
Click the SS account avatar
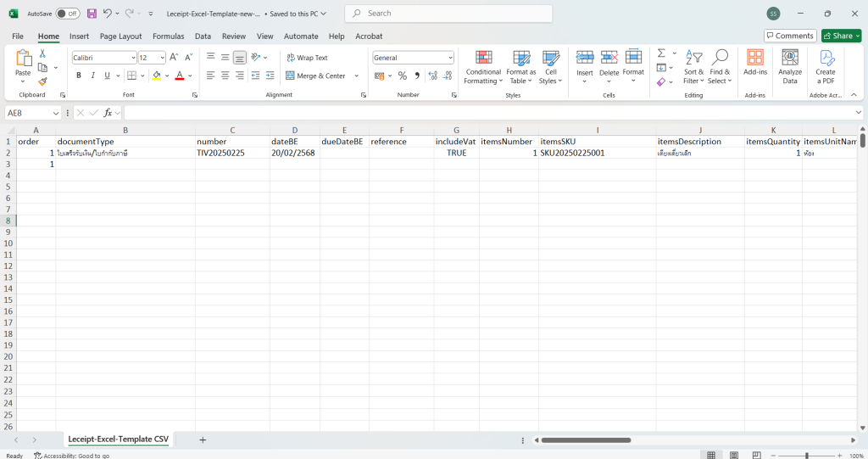pyautogui.click(x=773, y=14)
